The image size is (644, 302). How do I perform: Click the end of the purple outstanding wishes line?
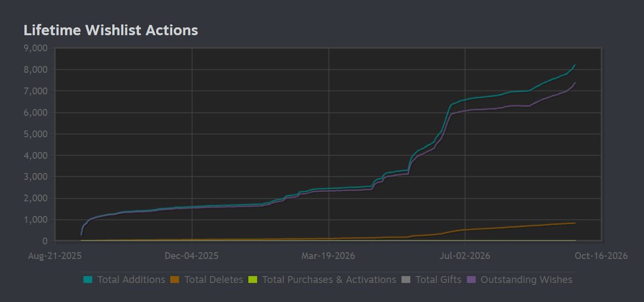click(x=575, y=83)
